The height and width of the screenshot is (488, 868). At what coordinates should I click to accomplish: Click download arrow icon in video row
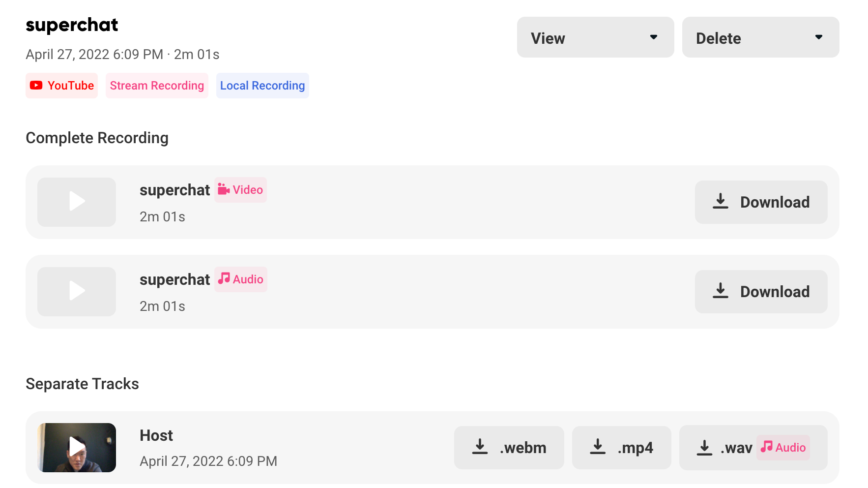pos(721,201)
